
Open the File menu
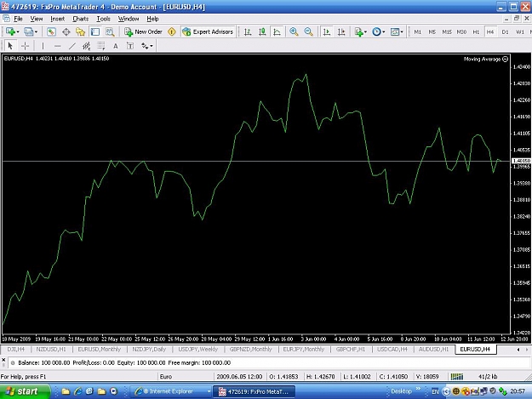click(x=18, y=19)
